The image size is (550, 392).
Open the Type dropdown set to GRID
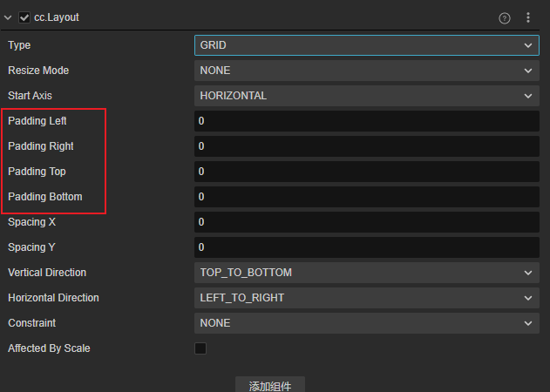click(x=366, y=45)
